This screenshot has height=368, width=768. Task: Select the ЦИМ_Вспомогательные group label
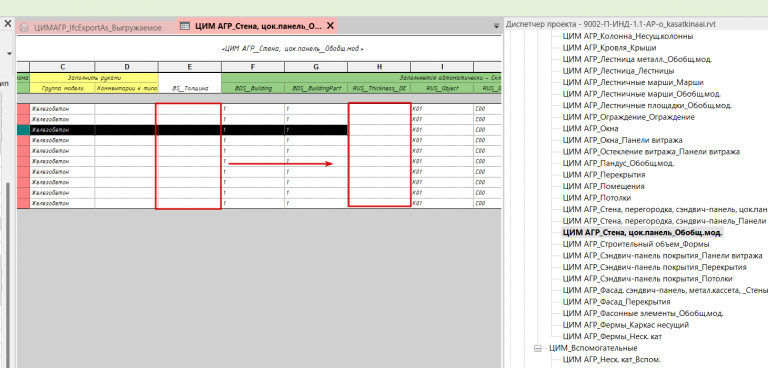point(593,348)
